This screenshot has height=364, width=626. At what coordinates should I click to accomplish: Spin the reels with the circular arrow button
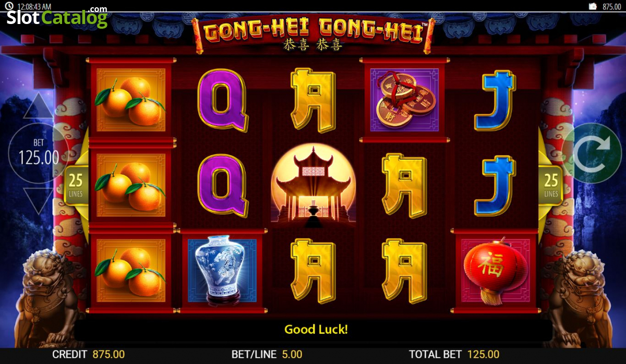[x=592, y=153]
